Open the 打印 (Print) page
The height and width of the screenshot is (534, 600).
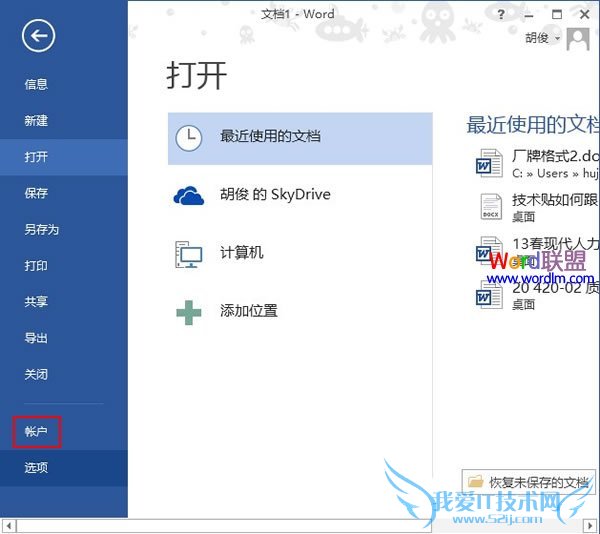pyautogui.click(x=64, y=266)
